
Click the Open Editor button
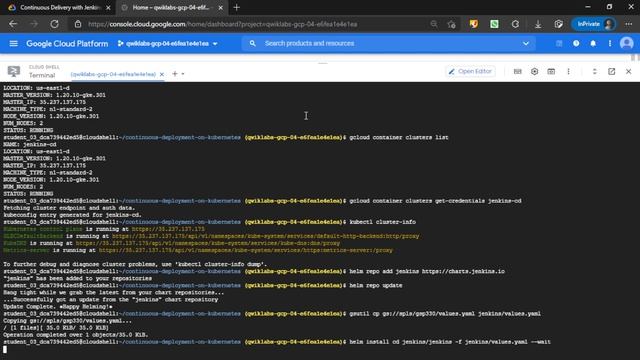[x=470, y=71]
